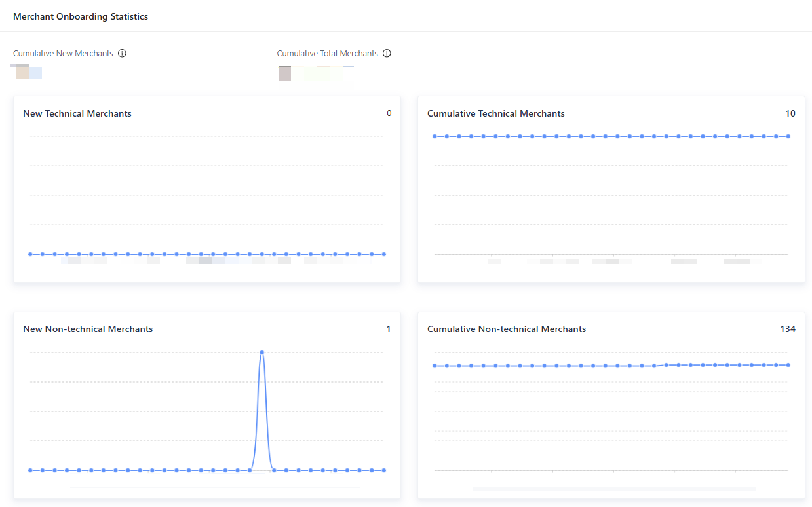Click the Merchant Onboarding Statistics heading
The image size is (812, 507).
pos(81,16)
